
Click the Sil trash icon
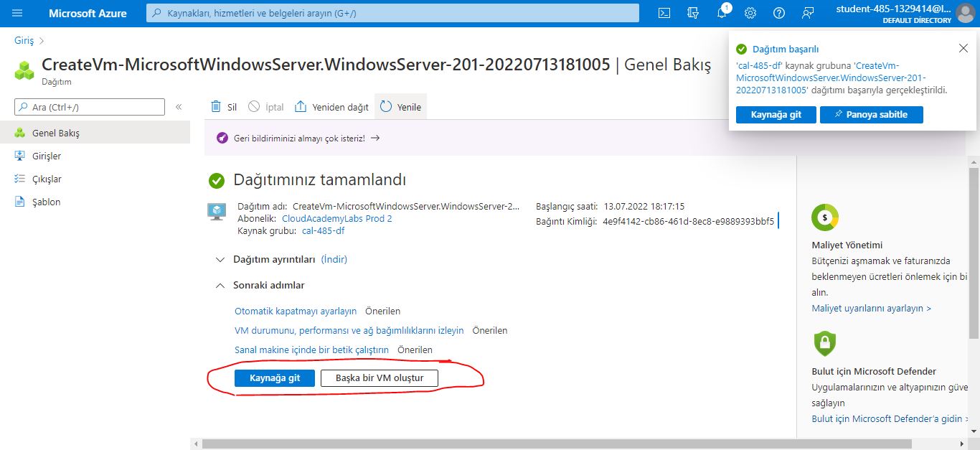coord(216,106)
